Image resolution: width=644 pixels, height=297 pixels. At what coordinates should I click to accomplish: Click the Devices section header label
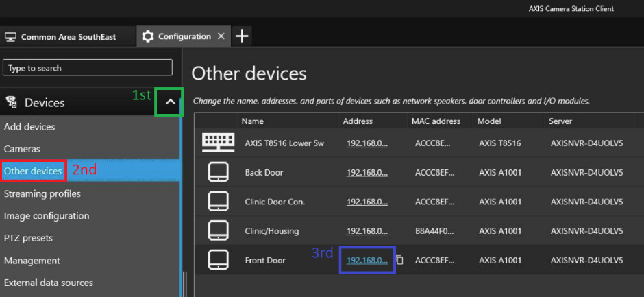pos(45,102)
